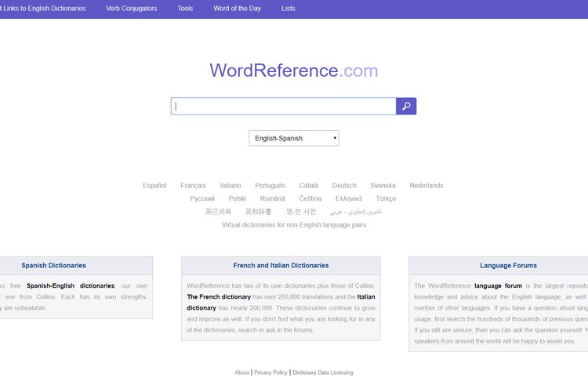
Task: Switch site language to Català
Action: tap(309, 185)
